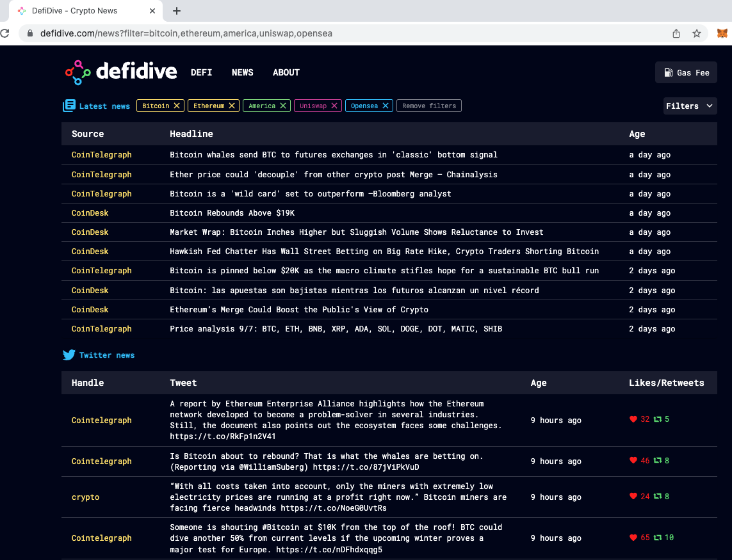Click the Latest news heading
732x560 pixels.
click(104, 106)
